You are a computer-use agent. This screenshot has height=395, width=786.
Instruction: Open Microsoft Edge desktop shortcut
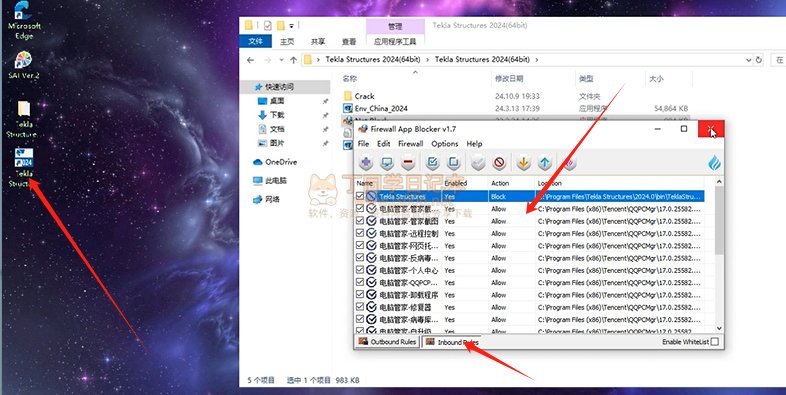(24, 20)
